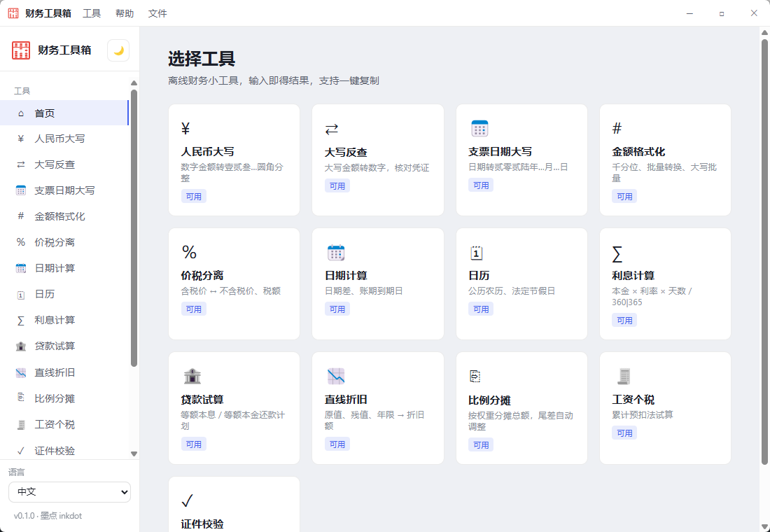Screen dimensions: 770x532
Task: Click the date icon on 日历 card
Action: pos(476,253)
